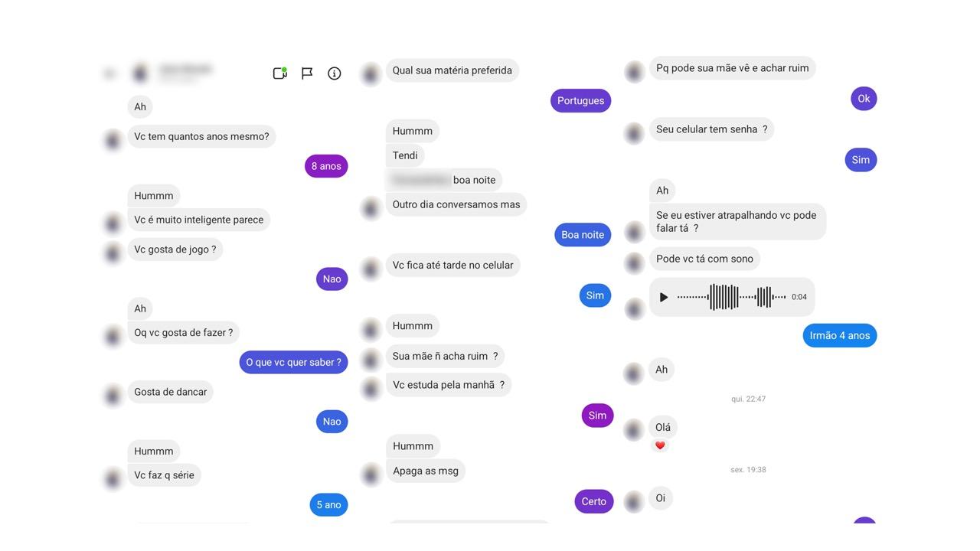Click the flag icon to report the conversation
980x551 pixels.
(x=307, y=73)
